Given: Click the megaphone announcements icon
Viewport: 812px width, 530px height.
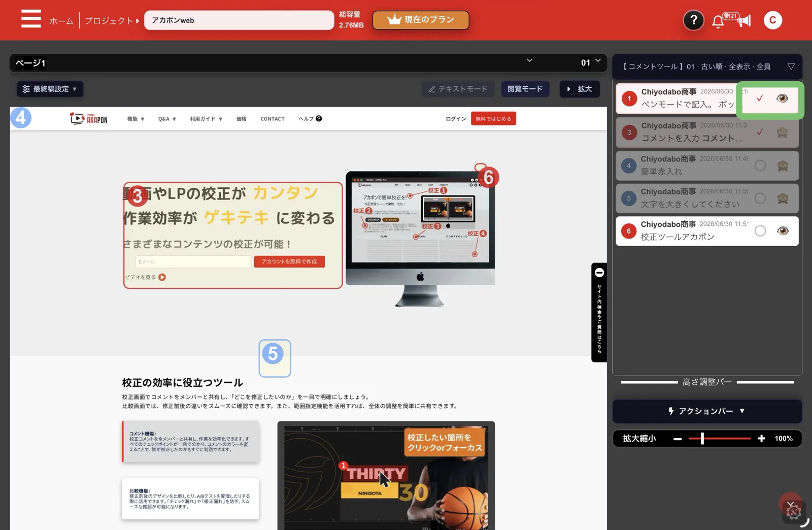Looking at the screenshot, I should pyautogui.click(x=743, y=21).
